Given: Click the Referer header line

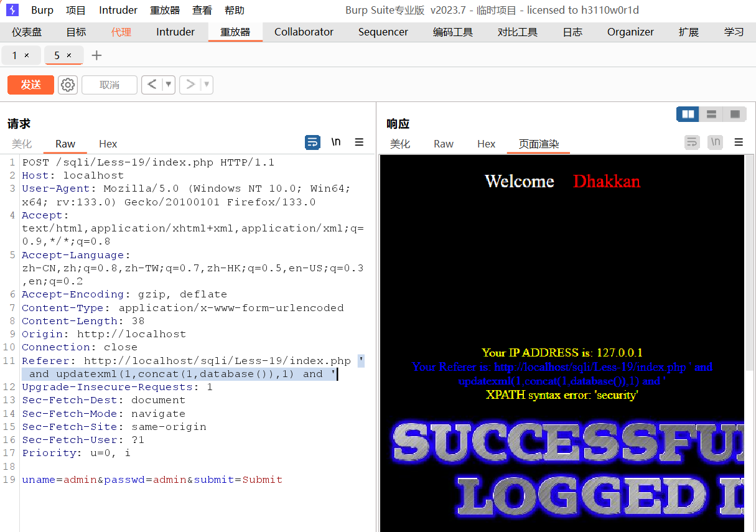Looking at the screenshot, I should 194,361.
